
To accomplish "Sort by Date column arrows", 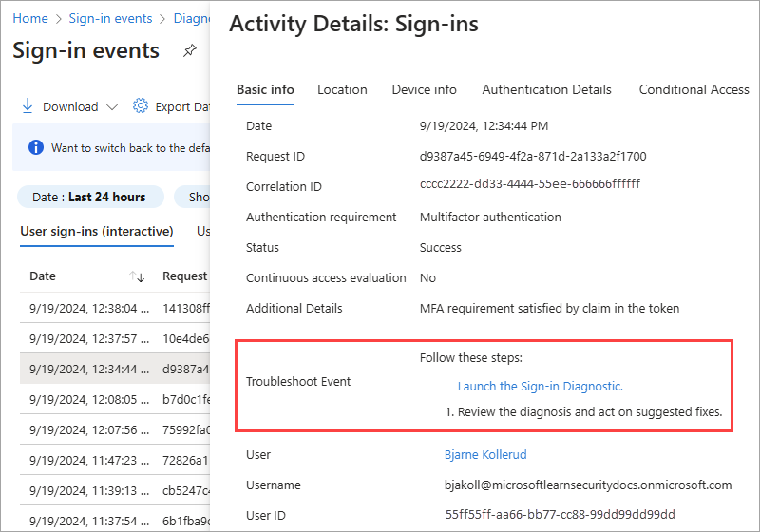I will pyautogui.click(x=137, y=276).
